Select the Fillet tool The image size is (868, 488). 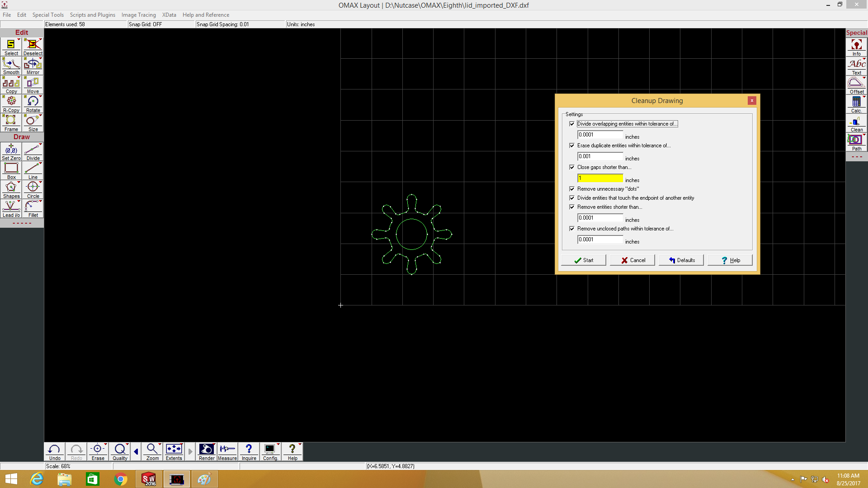click(33, 209)
